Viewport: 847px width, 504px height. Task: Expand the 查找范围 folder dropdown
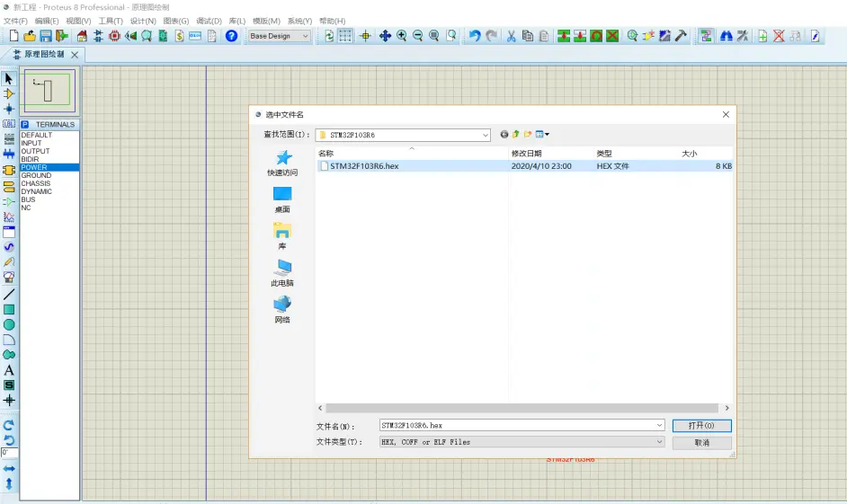click(x=485, y=135)
